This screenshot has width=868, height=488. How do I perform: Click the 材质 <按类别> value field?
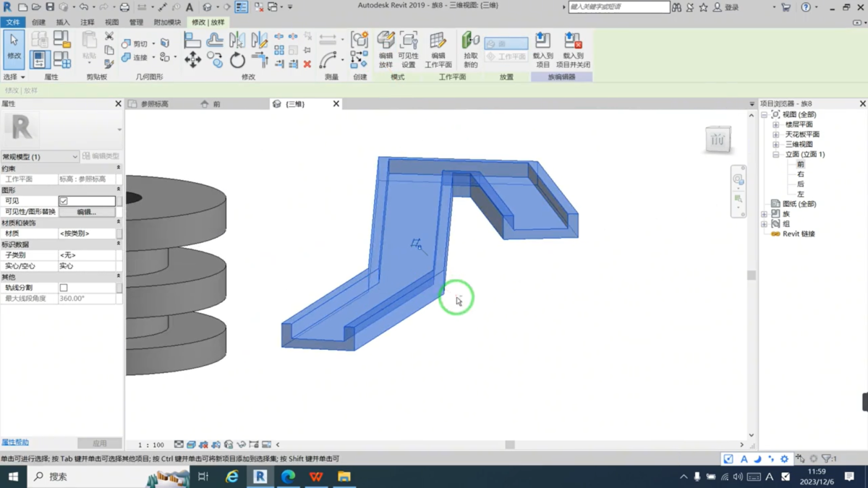point(87,234)
